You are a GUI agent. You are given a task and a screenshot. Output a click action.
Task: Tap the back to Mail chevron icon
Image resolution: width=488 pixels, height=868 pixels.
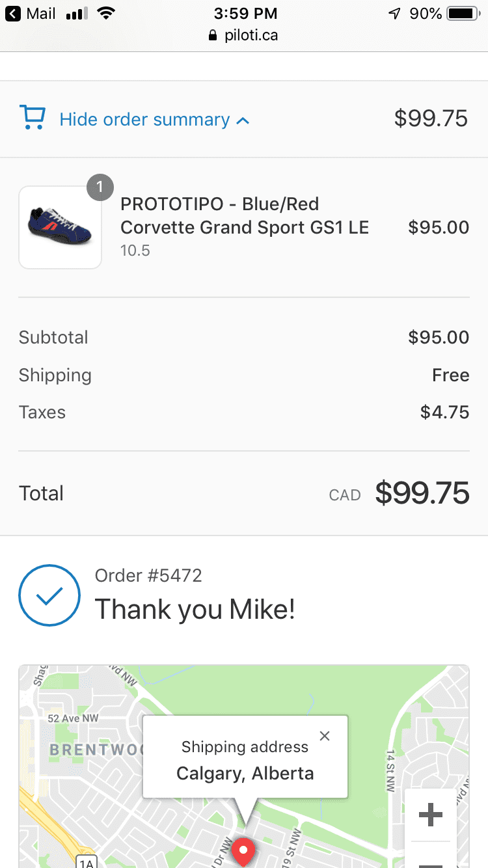pos(12,13)
